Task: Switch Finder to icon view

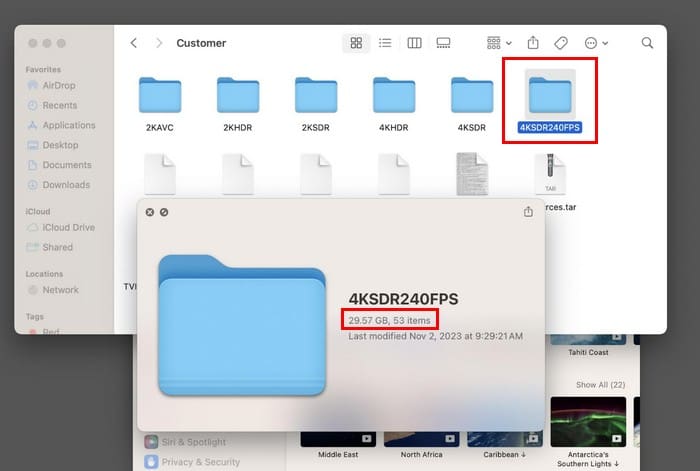Action: point(355,43)
